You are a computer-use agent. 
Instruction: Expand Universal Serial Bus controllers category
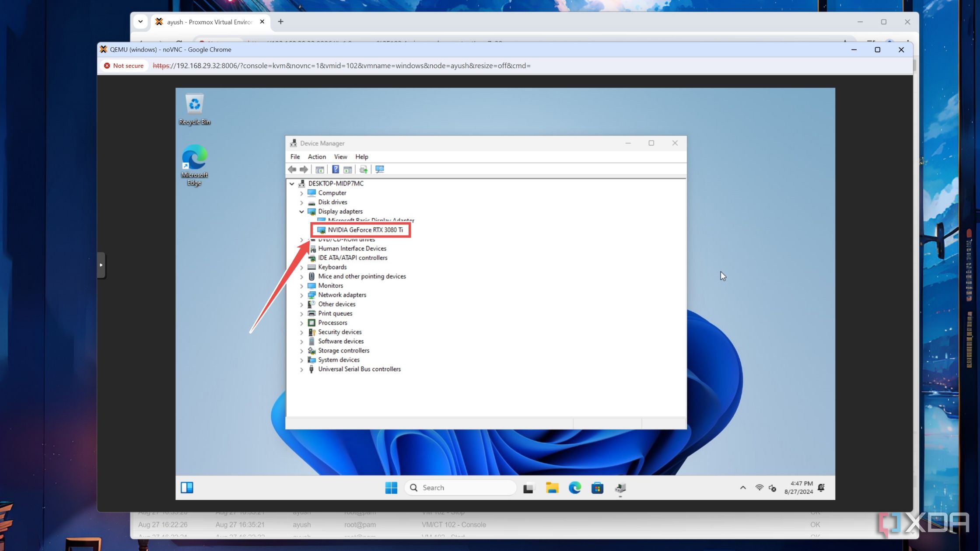pos(301,370)
